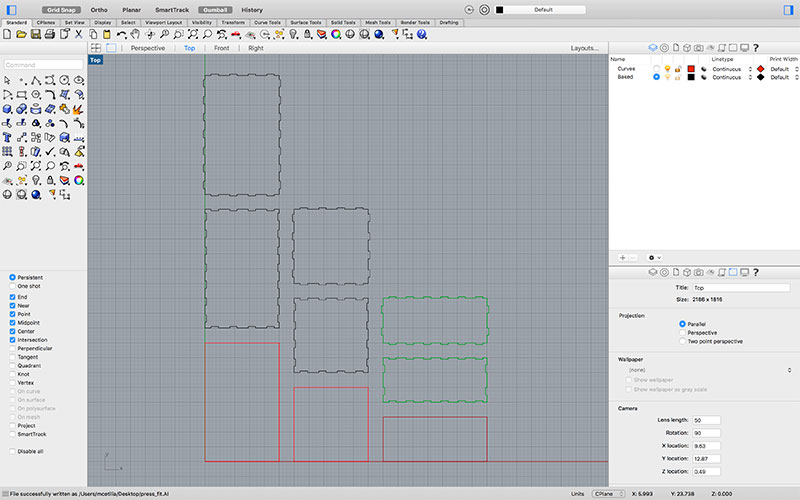Image resolution: width=800 pixels, height=500 pixels.
Task: Select the One shot radio option
Action: pyautogui.click(x=12, y=286)
